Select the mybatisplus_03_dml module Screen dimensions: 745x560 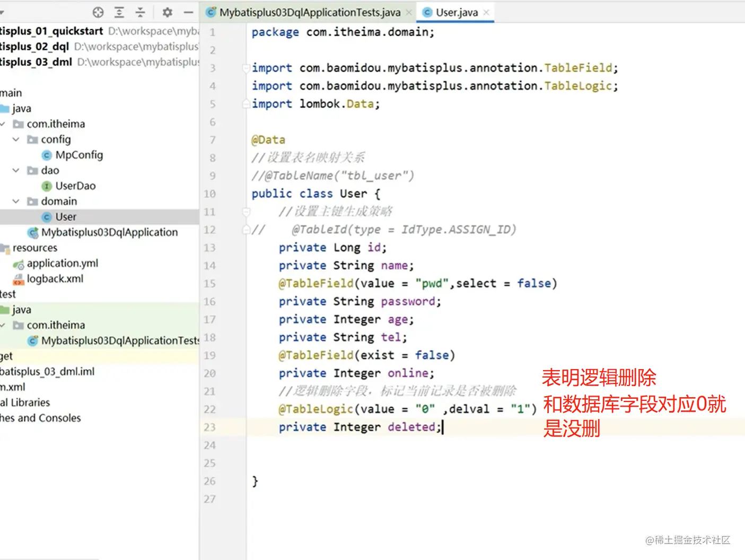(x=100, y=62)
